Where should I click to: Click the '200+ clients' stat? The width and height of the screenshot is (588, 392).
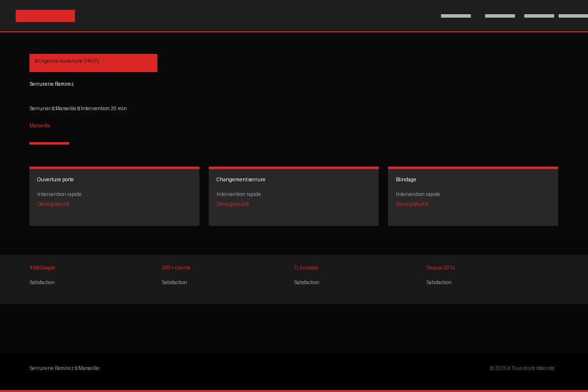[176, 268]
